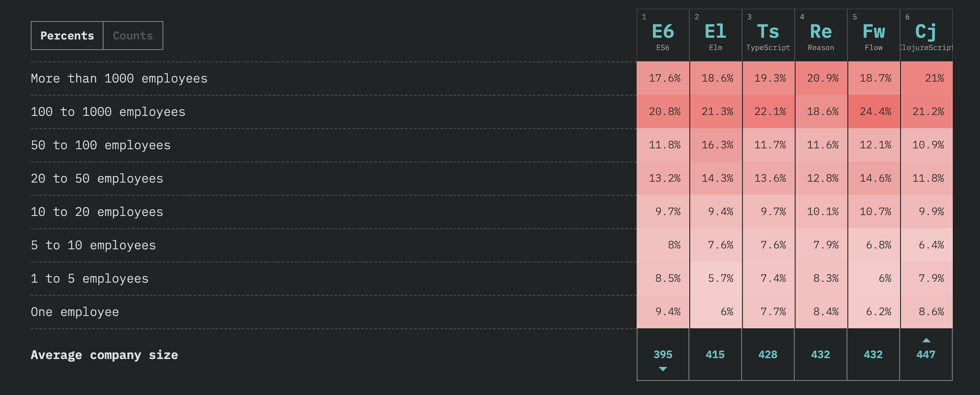Click '100 to 1000 employees' row label

(108, 112)
